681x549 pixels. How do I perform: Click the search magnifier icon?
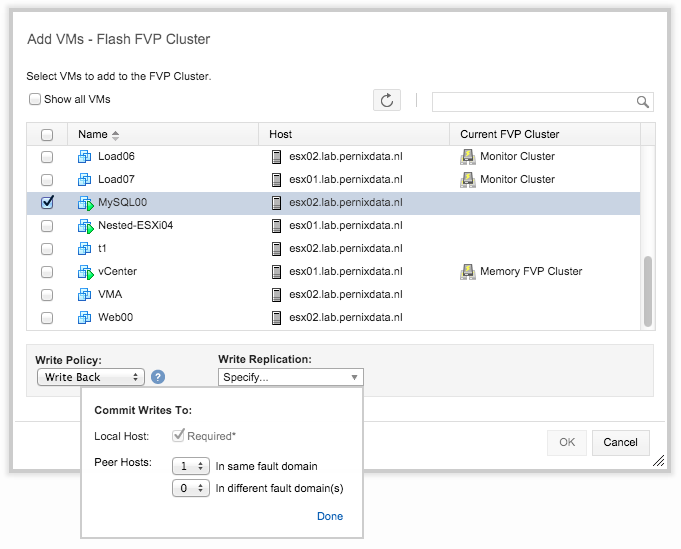(643, 102)
